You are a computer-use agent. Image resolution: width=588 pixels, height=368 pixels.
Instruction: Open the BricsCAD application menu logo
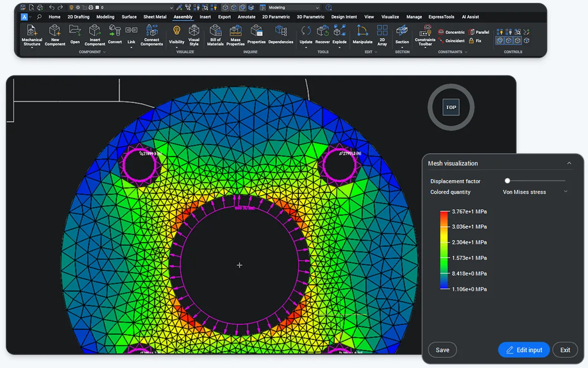pos(24,17)
